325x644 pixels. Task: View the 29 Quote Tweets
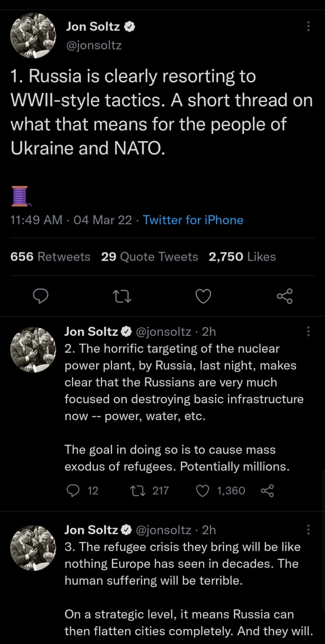tap(149, 257)
